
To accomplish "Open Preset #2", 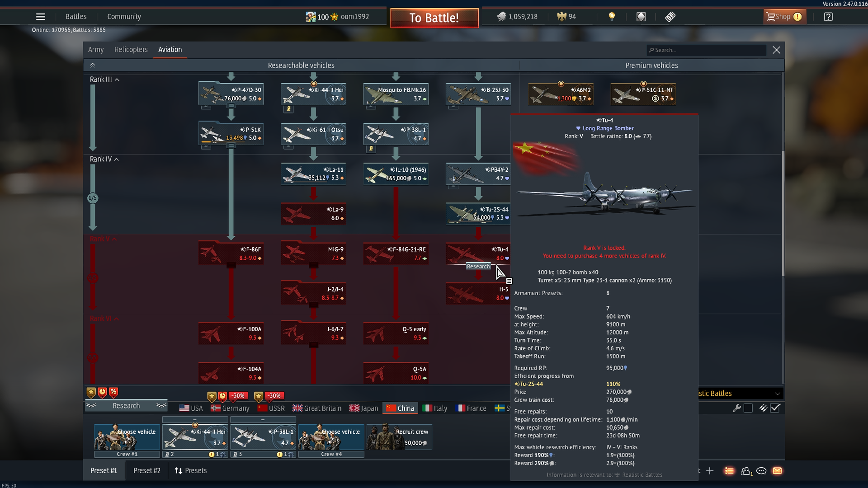I will click(x=147, y=471).
